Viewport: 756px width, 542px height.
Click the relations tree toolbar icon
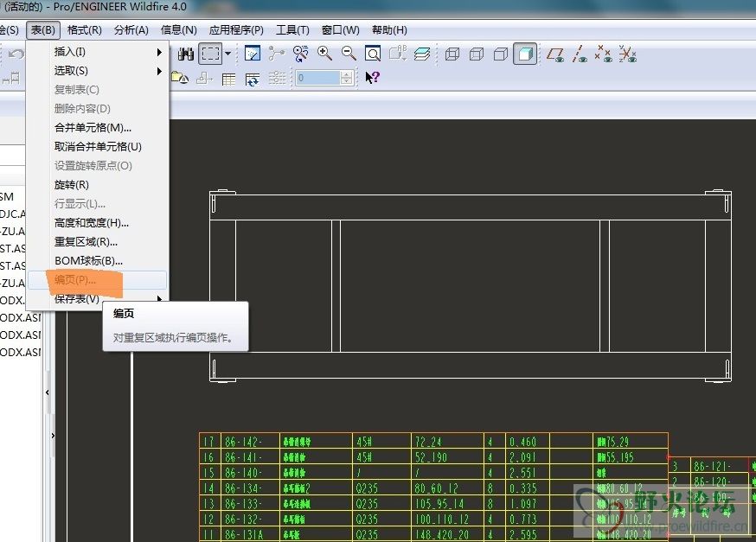[x=276, y=54]
